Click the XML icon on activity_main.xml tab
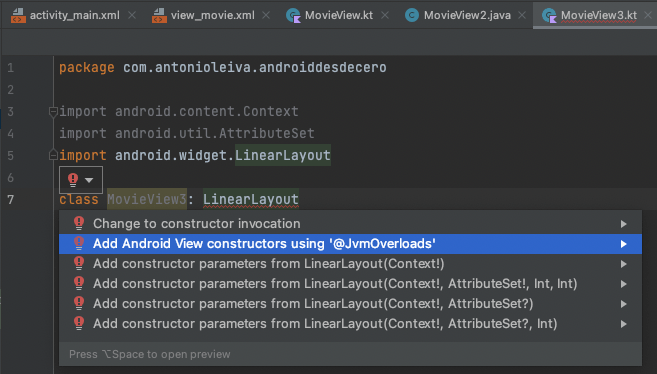Viewport: 657px width, 374px height. pos(18,15)
